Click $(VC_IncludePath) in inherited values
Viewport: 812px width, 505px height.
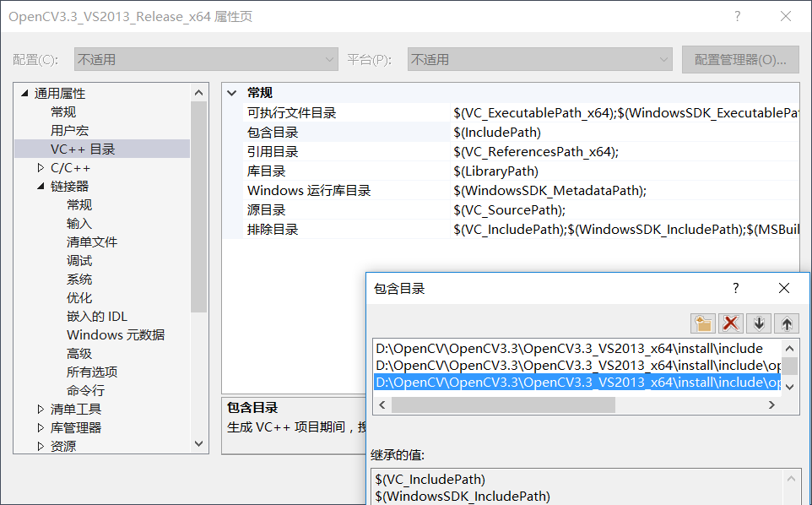click(430, 479)
